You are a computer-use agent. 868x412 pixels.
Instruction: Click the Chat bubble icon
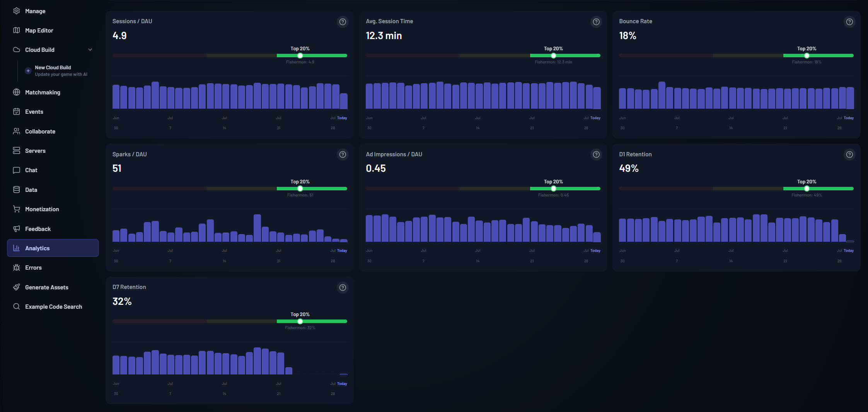coord(16,170)
